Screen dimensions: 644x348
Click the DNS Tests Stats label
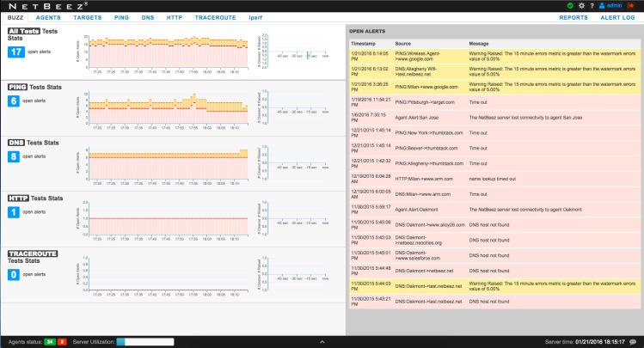(34, 143)
